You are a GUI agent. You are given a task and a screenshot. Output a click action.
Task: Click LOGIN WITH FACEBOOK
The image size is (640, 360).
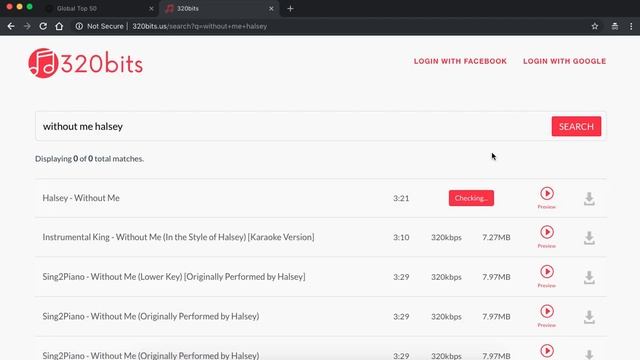460,61
